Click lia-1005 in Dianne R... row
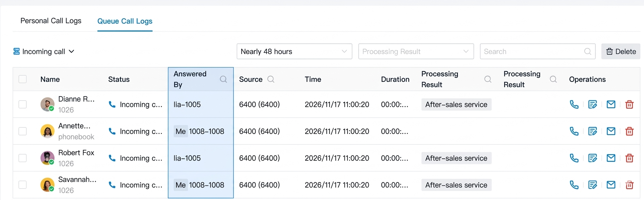The width and height of the screenshot is (644, 200). click(187, 105)
